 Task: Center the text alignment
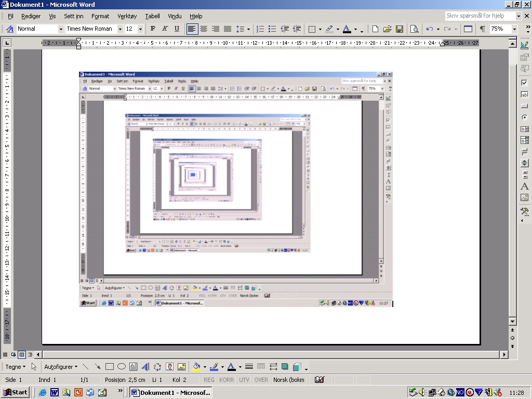point(204,29)
